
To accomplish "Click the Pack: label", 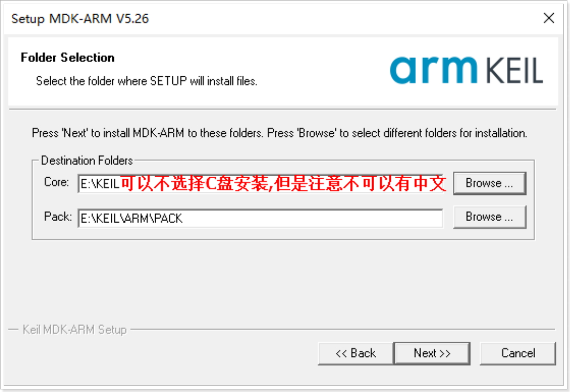I will tap(58, 216).
